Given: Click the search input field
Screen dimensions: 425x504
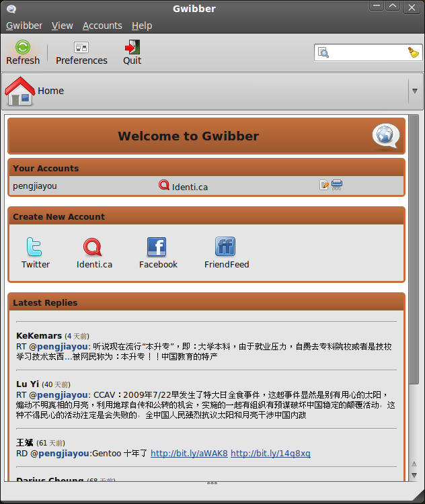Looking at the screenshot, I should pyautogui.click(x=368, y=52).
